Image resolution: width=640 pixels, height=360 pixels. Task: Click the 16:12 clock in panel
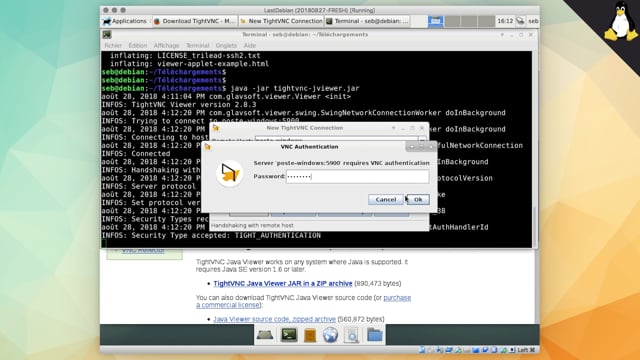point(505,21)
